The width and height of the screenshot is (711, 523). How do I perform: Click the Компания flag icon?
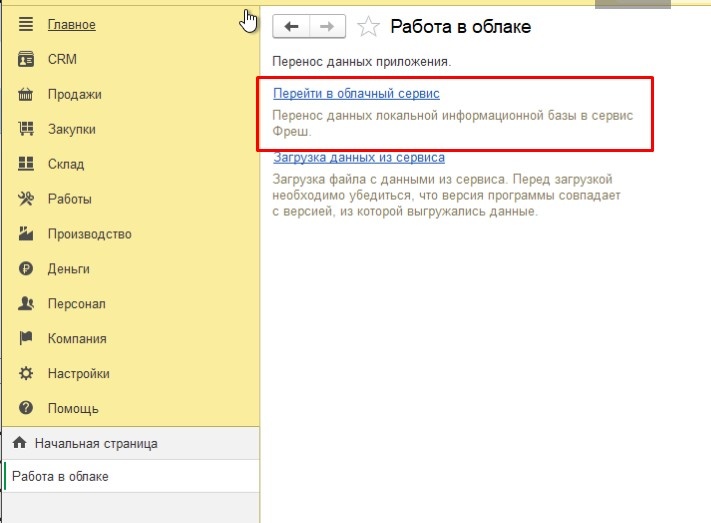[x=26, y=338]
